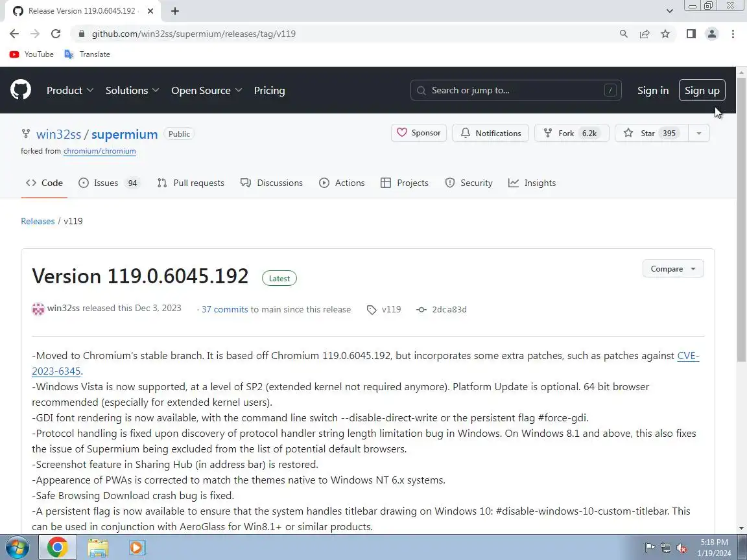The width and height of the screenshot is (747, 560).
Task: Click the commit hash 2dca83d
Action: tap(449, 310)
